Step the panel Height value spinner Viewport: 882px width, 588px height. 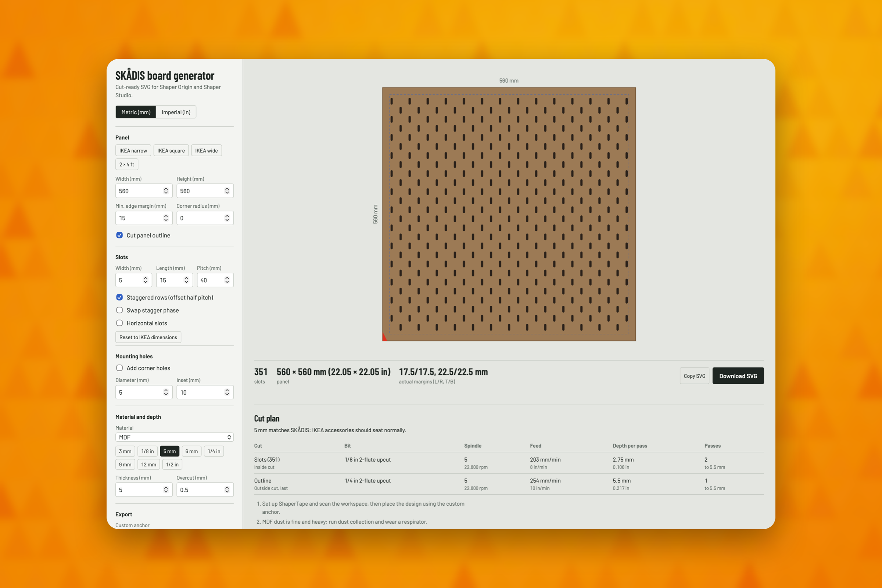click(x=227, y=191)
